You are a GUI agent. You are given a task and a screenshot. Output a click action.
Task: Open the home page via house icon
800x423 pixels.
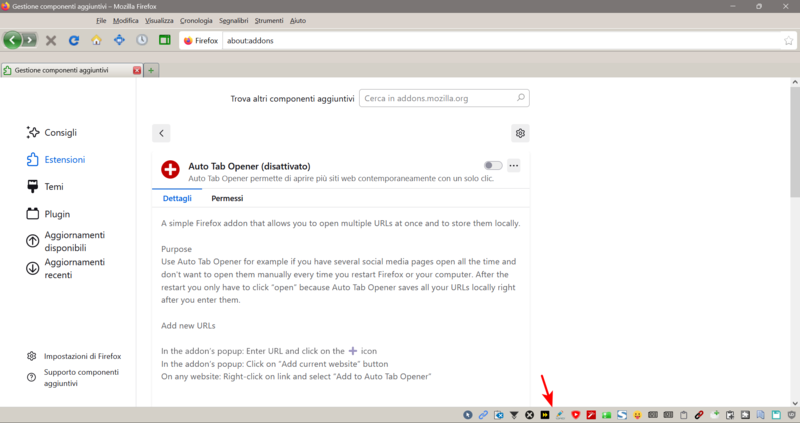[x=96, y=40]
